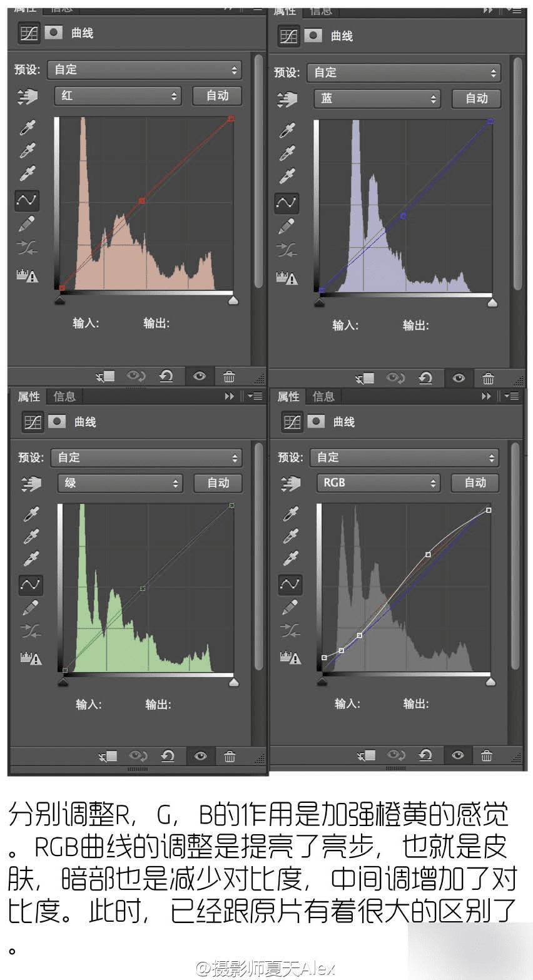Delete adjustment layer via trash icon in blue panel

coord(488,378)
